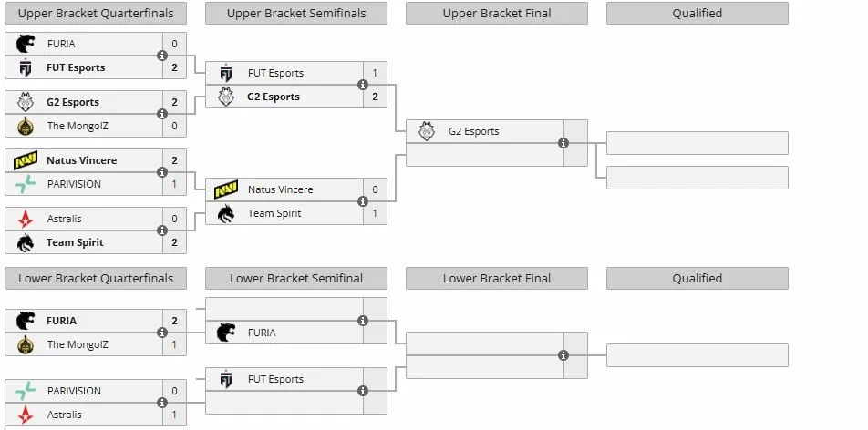Open G2 Esports team link in Upper Bracket Final

(x=473, y=132)
